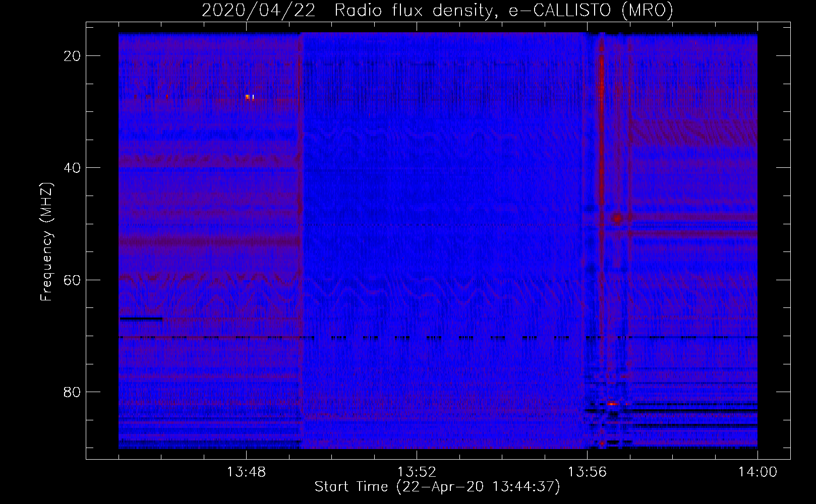Screen dimensions: 816x504
Task: Click the 80 MHz frequency tick label
Action: [x=72, y=392]
